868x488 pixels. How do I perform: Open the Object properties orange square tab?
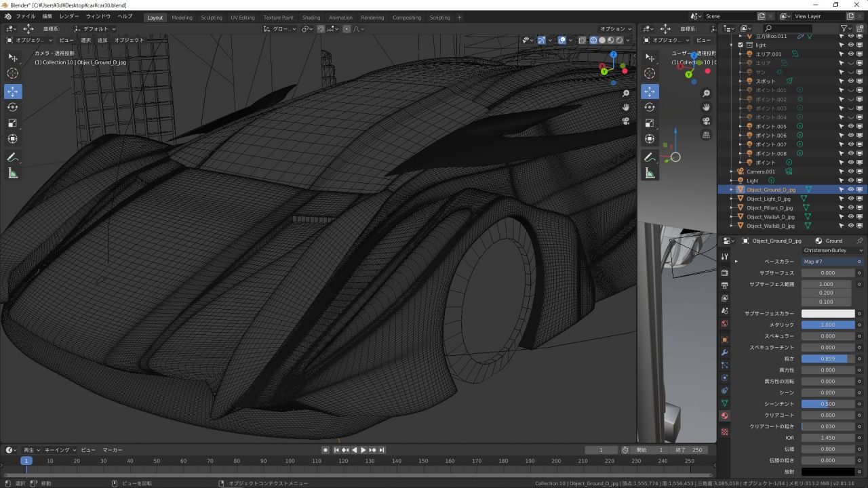point(724,340)
